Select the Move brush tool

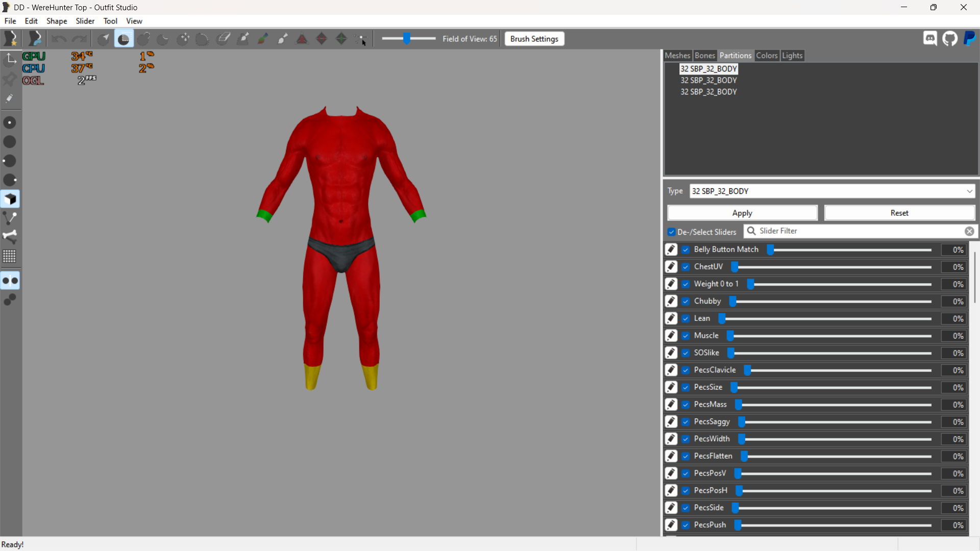[183, 39]
